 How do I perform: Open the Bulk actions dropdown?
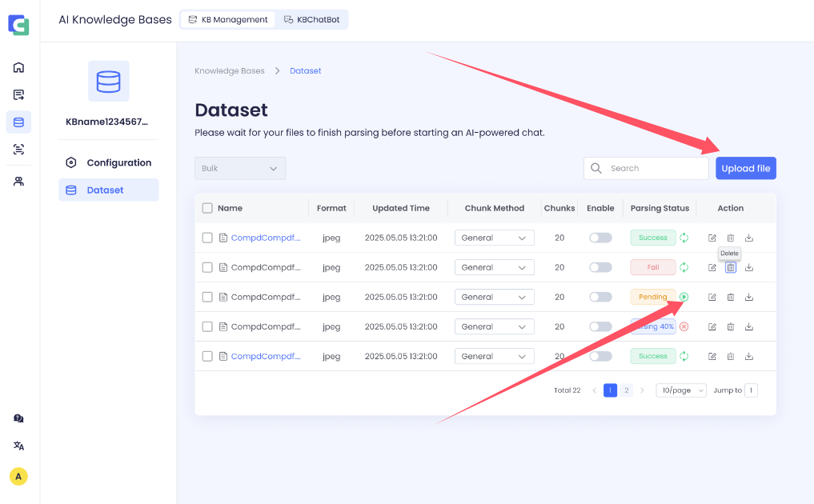[x=239, y=169]
